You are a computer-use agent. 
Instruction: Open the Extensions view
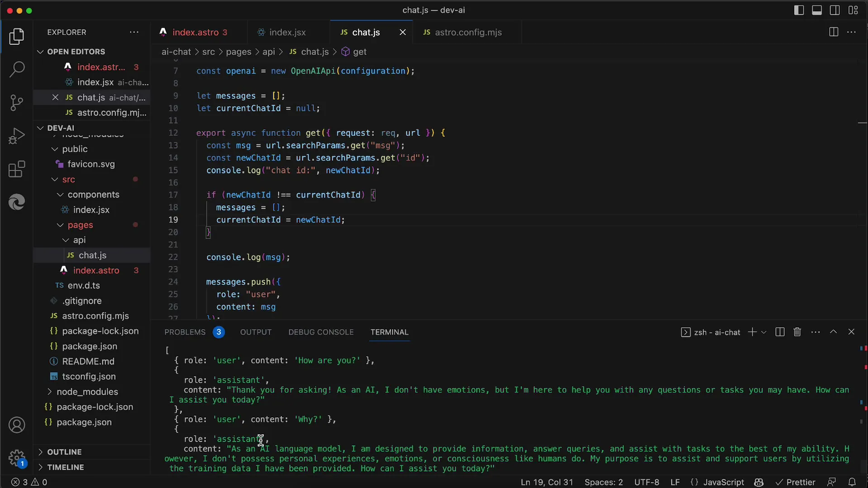[x=17, y=169]
